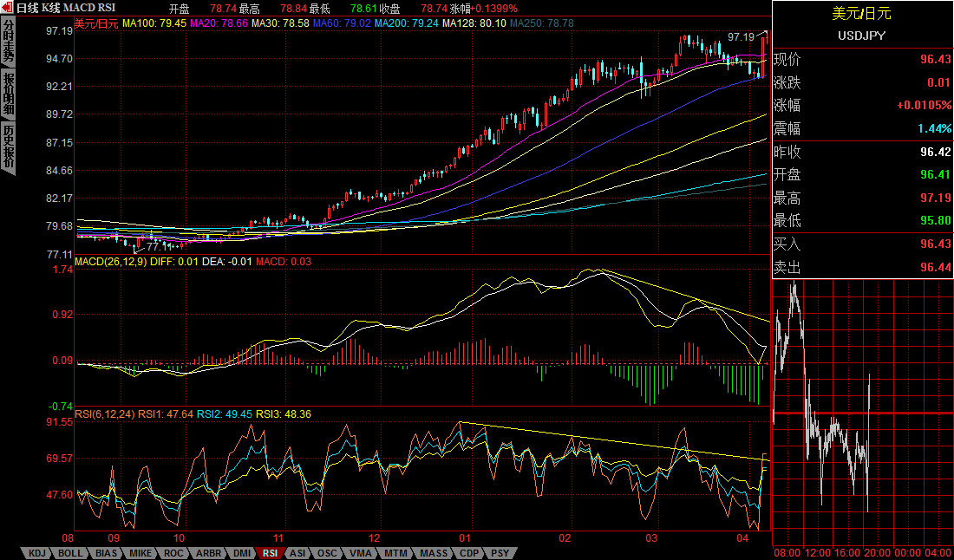Switch to the KDJ indicator tab
This screenshot has width=954, height=560.
coord(36,553)
